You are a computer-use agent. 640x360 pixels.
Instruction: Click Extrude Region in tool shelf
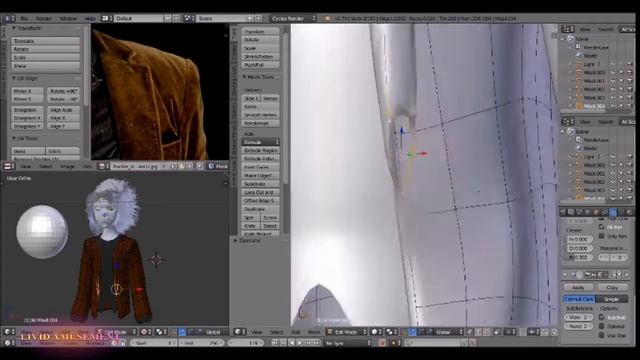(260, 151)
